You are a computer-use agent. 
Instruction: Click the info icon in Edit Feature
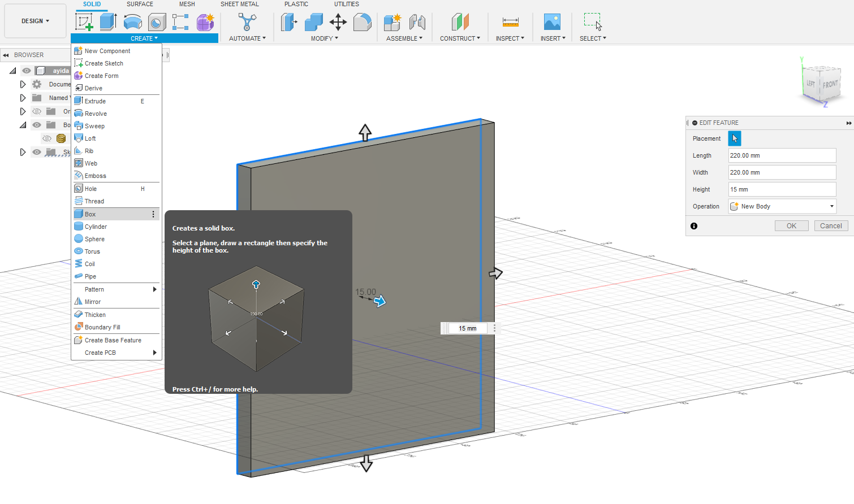694,226
